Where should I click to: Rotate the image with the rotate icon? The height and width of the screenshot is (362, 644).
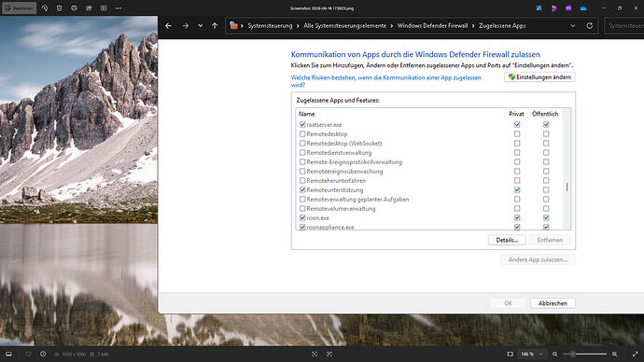(x=45, y=8)
